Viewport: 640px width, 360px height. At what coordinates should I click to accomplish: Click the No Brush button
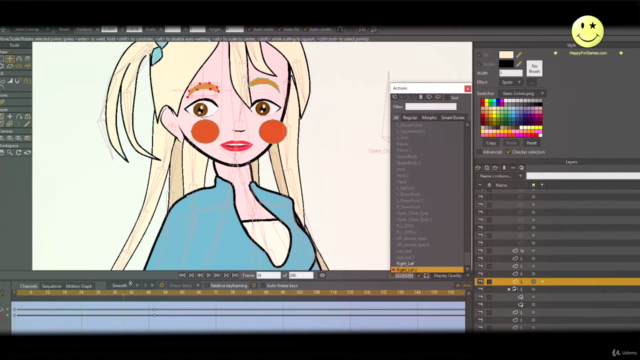(534, 68)
